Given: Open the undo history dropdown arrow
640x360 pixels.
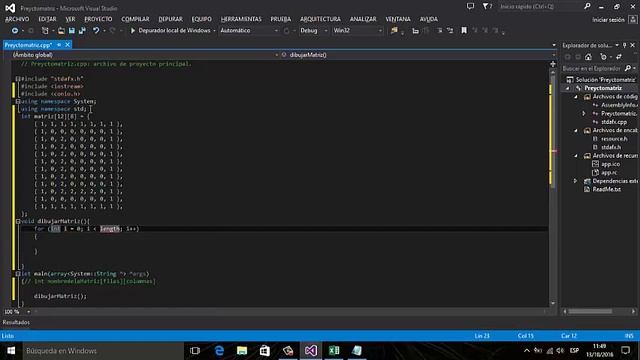Looking at the screenshot, I should pyautogui.click(x=104, y=31).
